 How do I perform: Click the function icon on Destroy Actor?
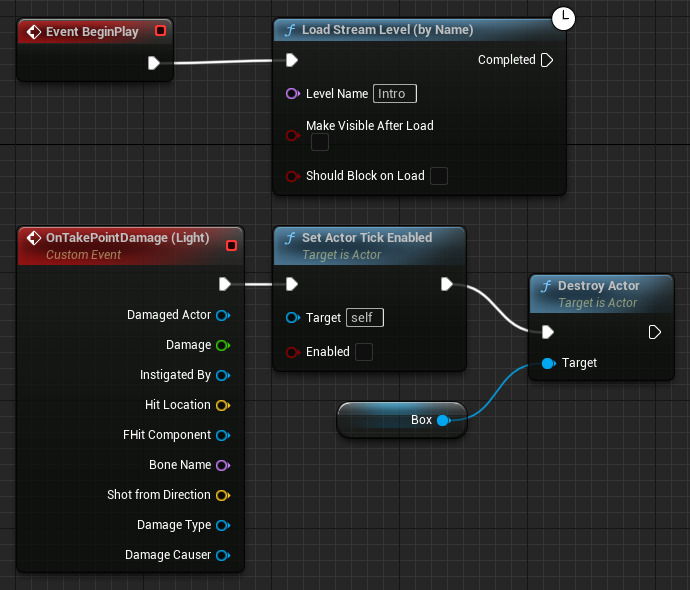coord(546,286)
